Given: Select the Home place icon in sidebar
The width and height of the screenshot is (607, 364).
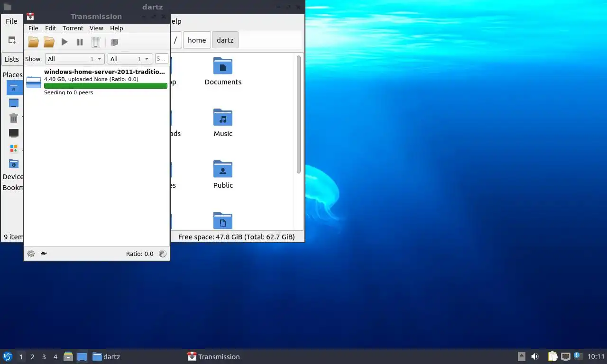Looking at the screenshot, I should [x=14, y=88].
